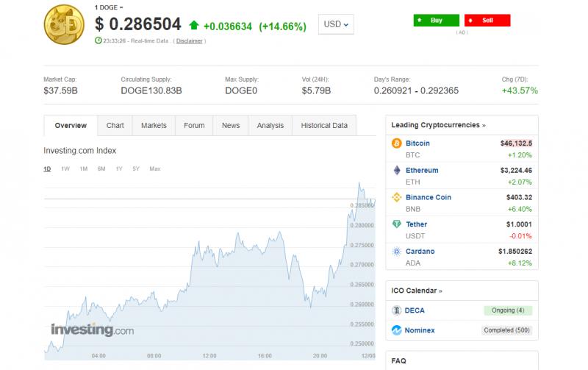The width and height of the screenshot is (588, 370).
Task: Select the Max chart range
Action: [155, 169]
